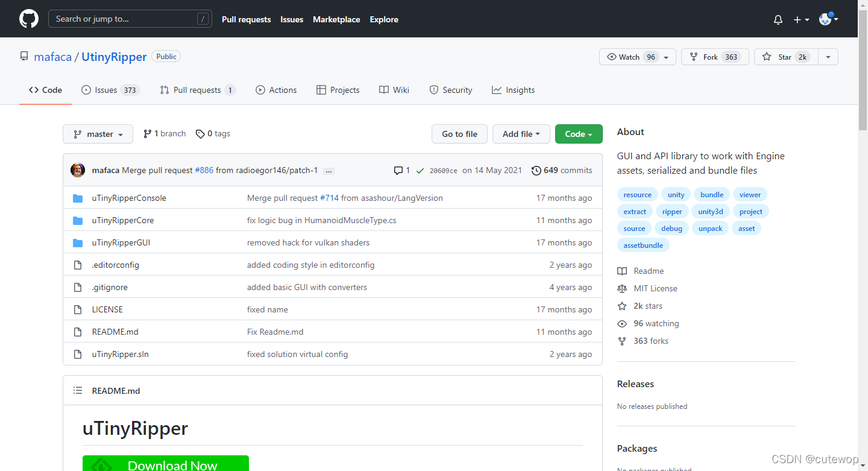Image resolution: width=868 pixels, height=471 pixels.
Task: Open the uTinyRipperGUI folder
Action: 121,242
